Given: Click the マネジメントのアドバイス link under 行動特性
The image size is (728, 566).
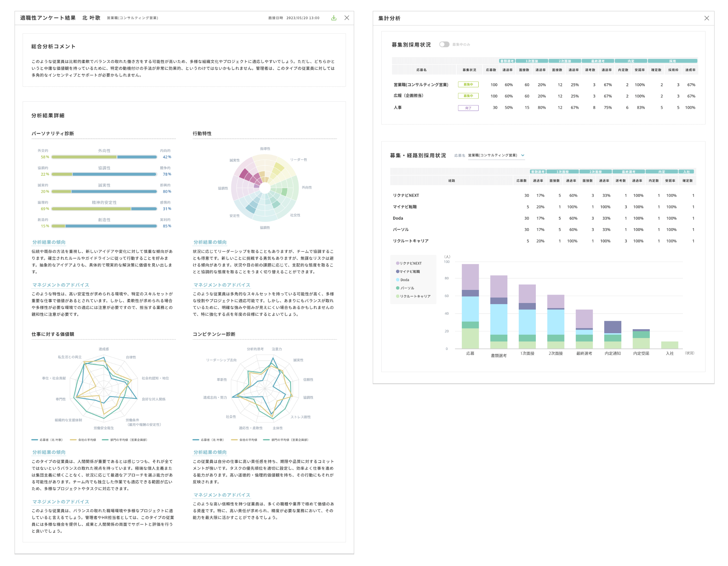Looking at the screenshot, I should (x=222, y=285).
